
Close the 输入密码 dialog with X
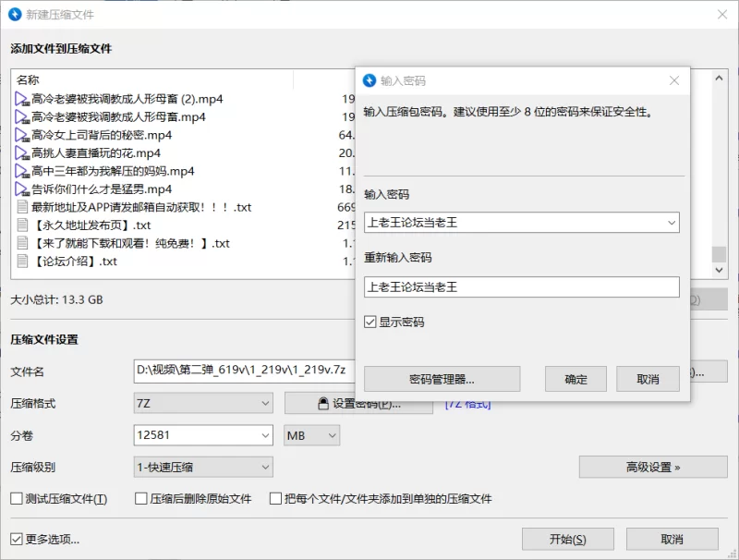pos(674,80)
